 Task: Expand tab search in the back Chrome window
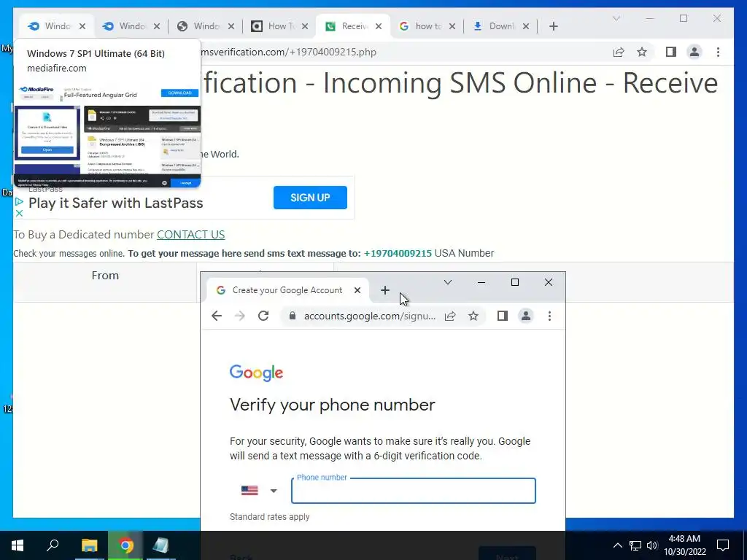click(x=616, y=18)
